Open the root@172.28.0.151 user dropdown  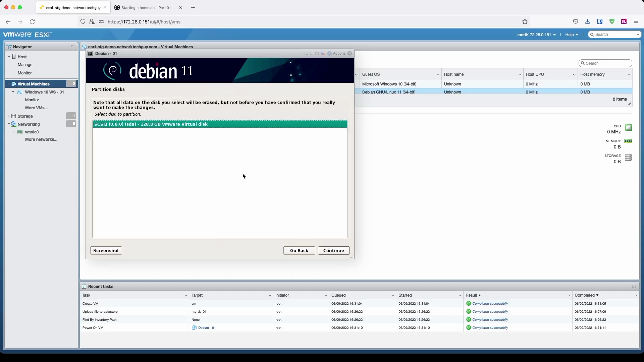point(536,35)
